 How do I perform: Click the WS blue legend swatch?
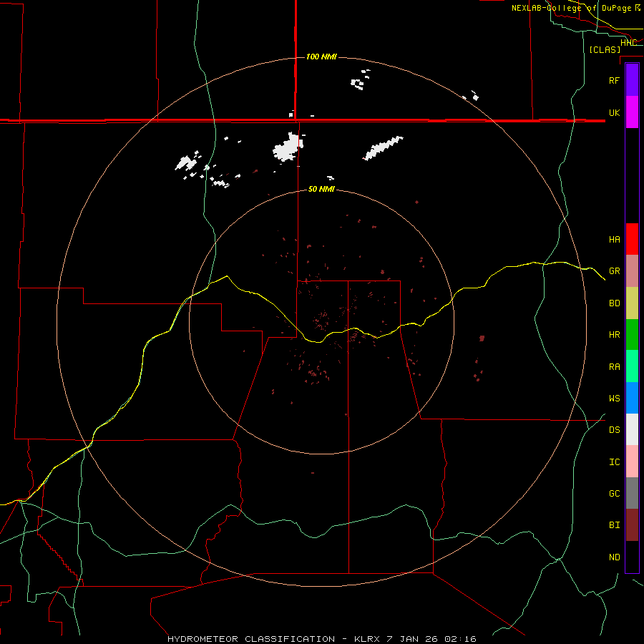click(632, 398)
